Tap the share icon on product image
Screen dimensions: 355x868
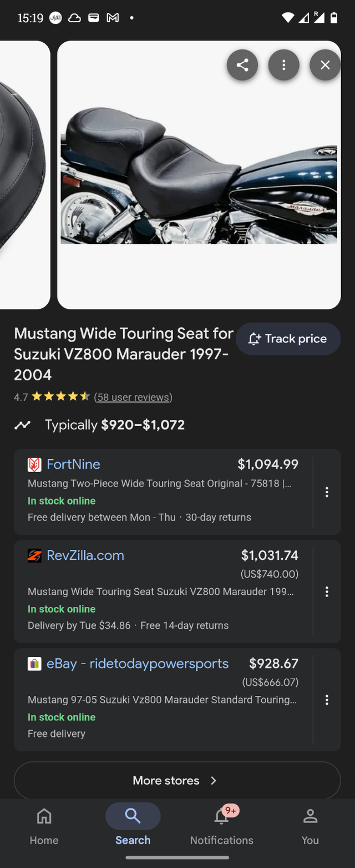(242, 65)
